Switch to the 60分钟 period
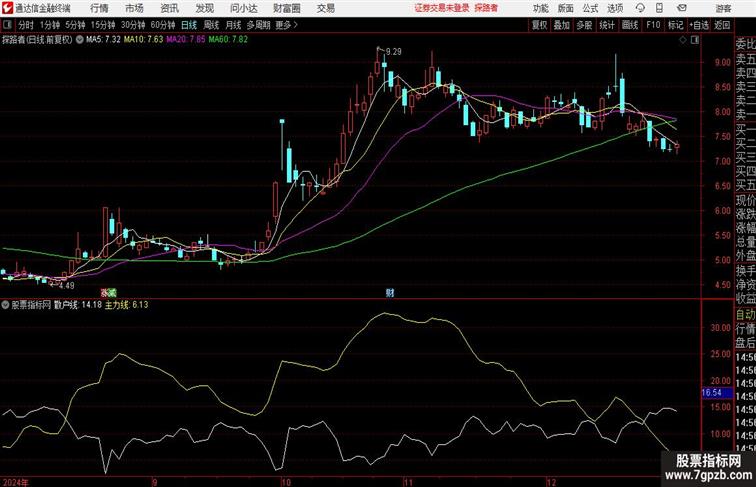The height and width of the screenshot is (487, 756). pyautogui.click(x=163, y=25)
